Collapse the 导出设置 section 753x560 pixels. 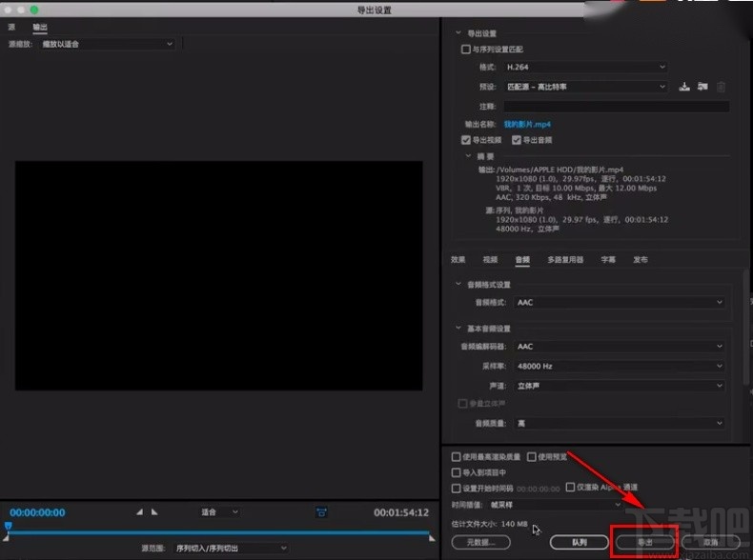458,33
